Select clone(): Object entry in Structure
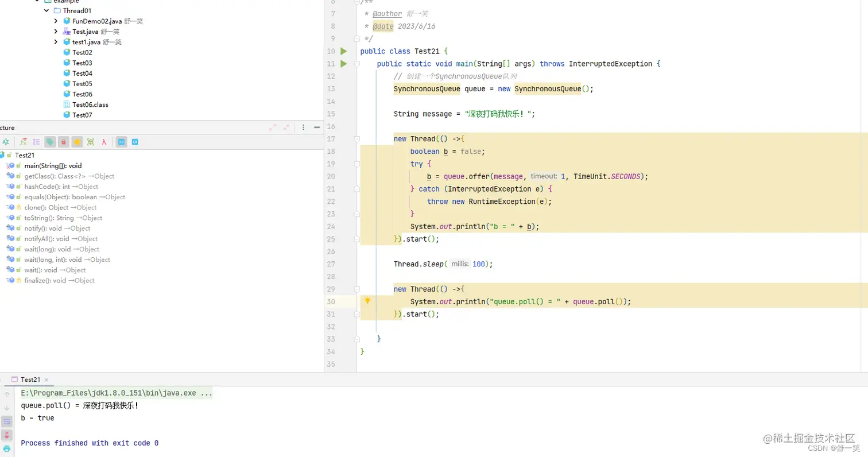The width and height of the screenshot is (868, 457). pos(60,207)
